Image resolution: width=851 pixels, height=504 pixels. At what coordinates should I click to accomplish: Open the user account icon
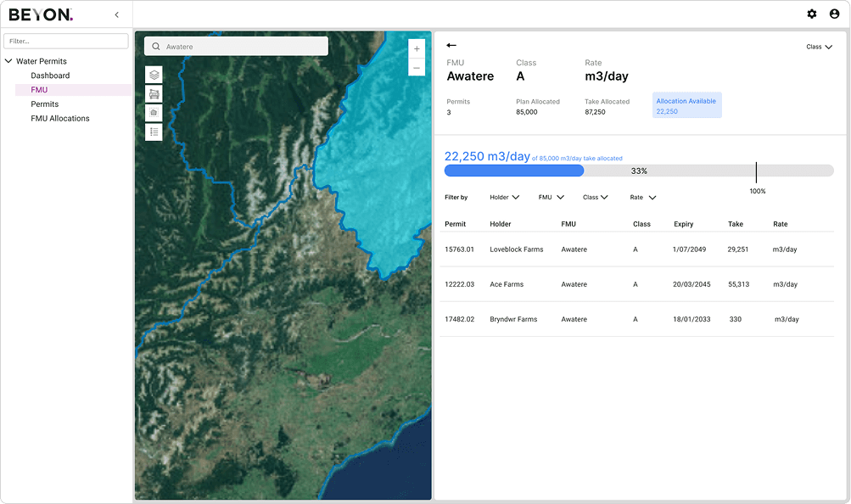tap(835, 14)
